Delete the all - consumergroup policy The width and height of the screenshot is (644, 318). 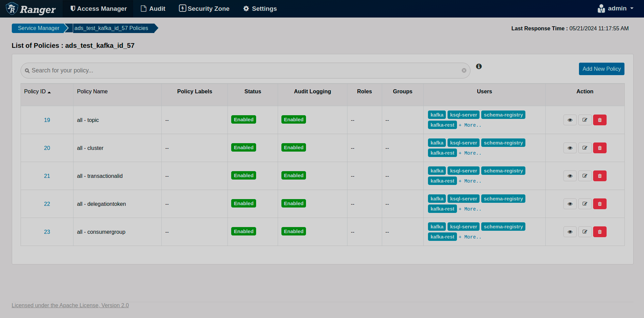(x=600, y=232)
